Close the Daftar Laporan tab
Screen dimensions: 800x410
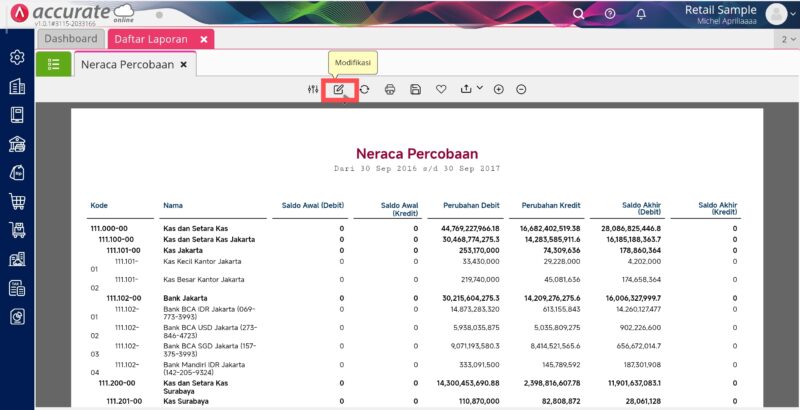point(204,39)
